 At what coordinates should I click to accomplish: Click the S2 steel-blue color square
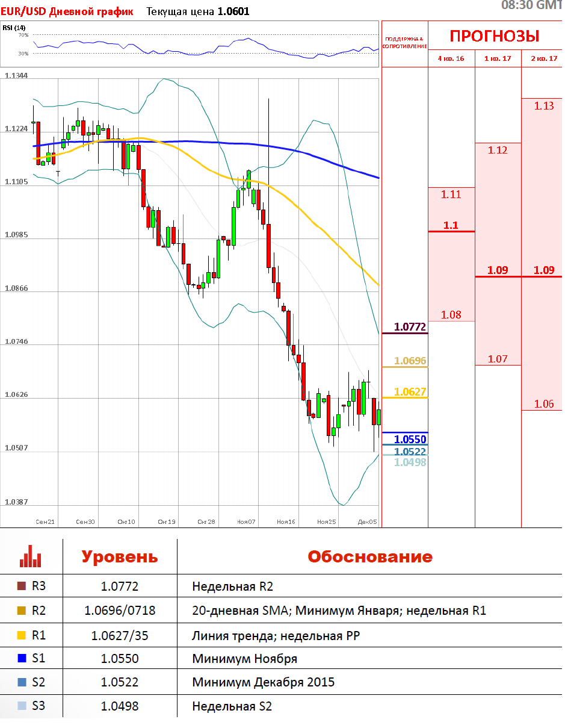click(22, 682)
